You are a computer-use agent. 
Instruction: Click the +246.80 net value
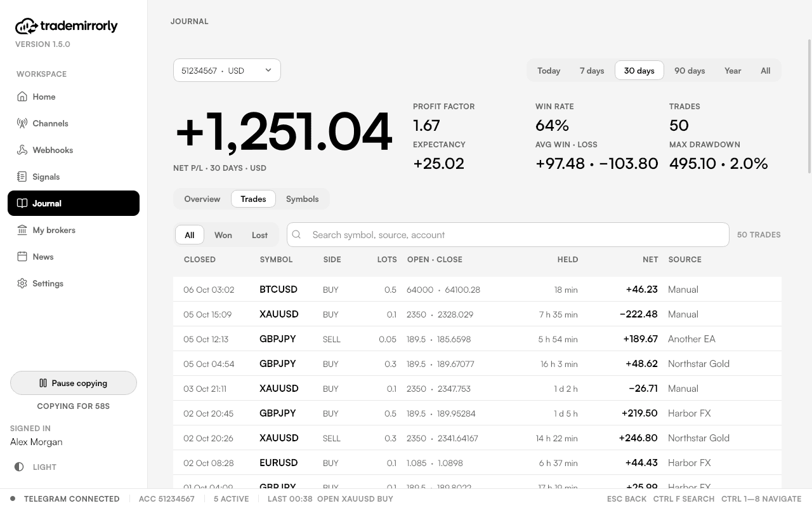coord(638,438)
